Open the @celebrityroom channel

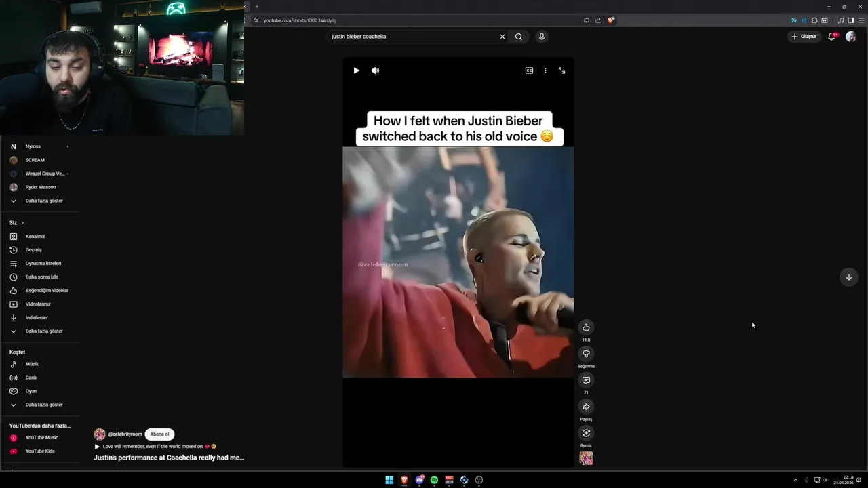click(x=125, y=434)
